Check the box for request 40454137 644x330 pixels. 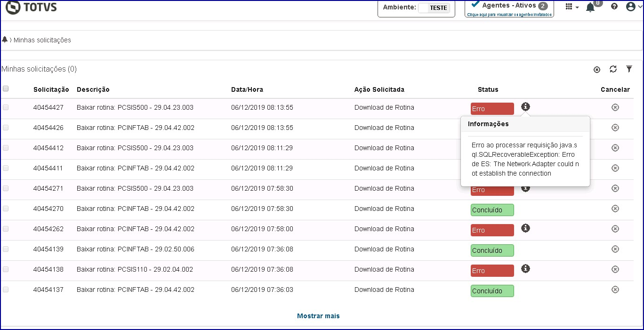tap(6, 290)
